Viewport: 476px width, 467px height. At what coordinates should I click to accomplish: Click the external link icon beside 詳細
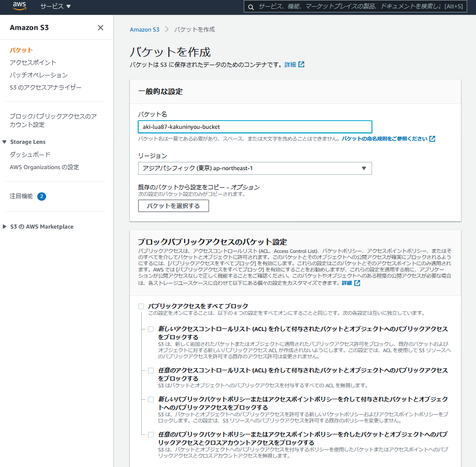(x=301, y=64)
